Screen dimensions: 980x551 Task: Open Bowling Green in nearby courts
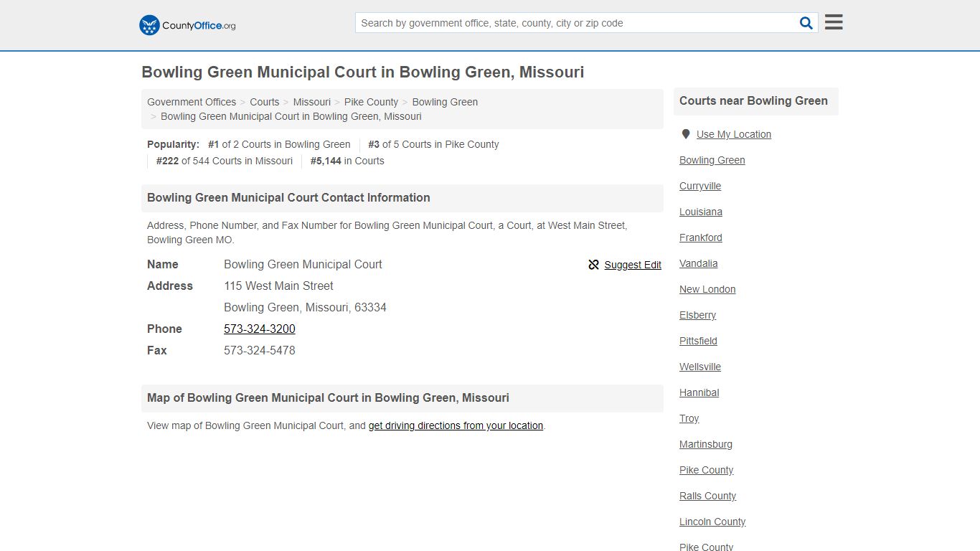[712, 160]
